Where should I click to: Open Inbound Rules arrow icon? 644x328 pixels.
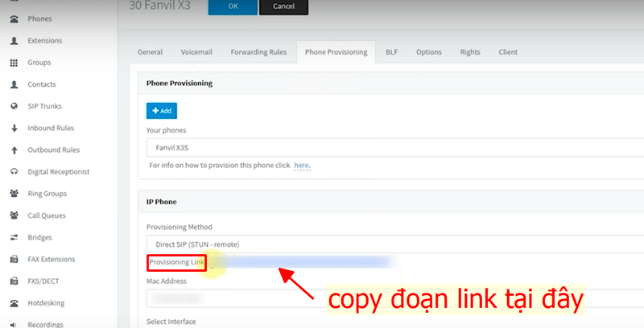pyautogui.click(x=14, y=128)
